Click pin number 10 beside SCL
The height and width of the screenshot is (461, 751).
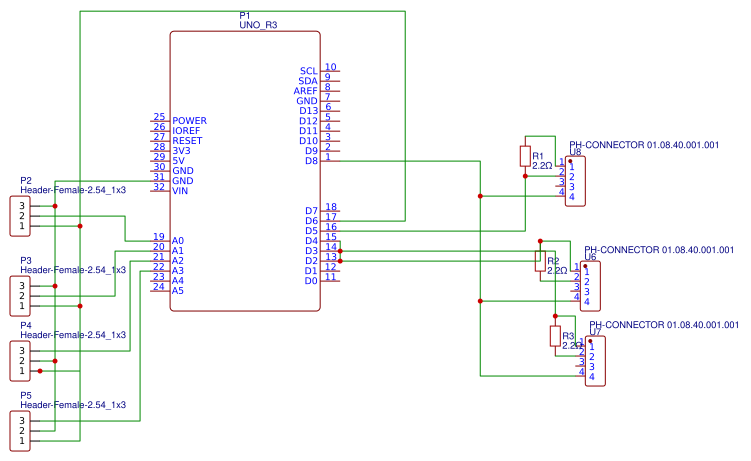click(330, 67)
